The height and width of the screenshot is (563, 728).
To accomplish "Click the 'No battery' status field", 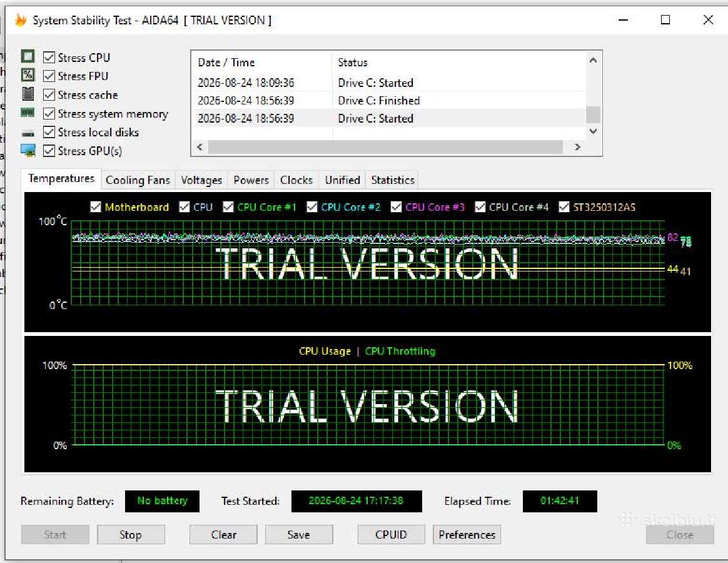I will point(162,500).
